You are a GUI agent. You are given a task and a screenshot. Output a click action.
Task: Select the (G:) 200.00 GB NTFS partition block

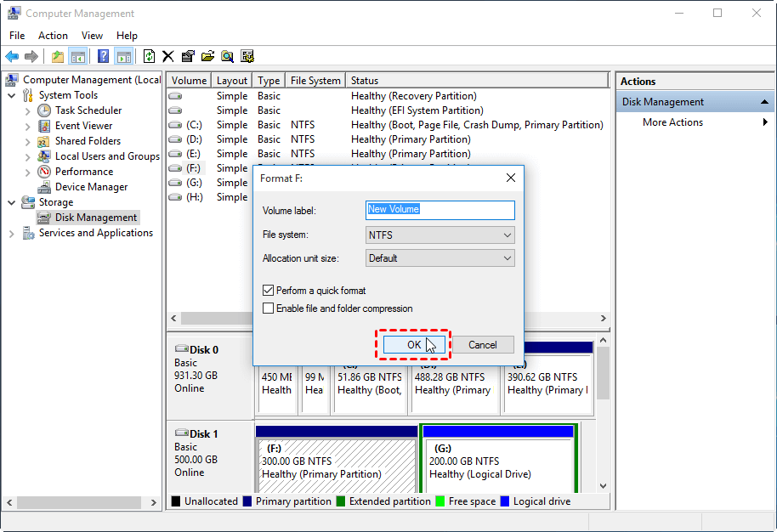[498, 459]
